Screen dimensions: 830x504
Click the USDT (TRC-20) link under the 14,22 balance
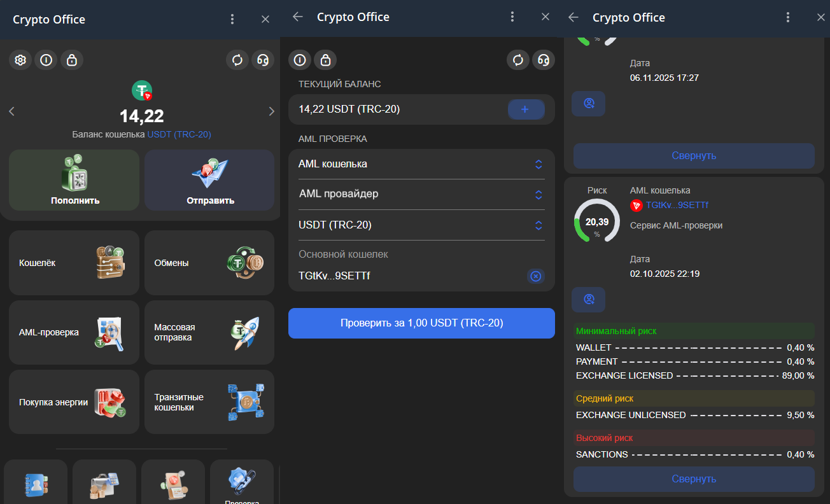179,134
